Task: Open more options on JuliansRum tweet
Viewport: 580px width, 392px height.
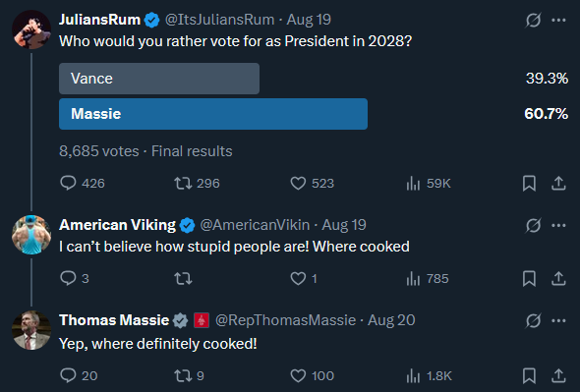Action: coord(558,20)
